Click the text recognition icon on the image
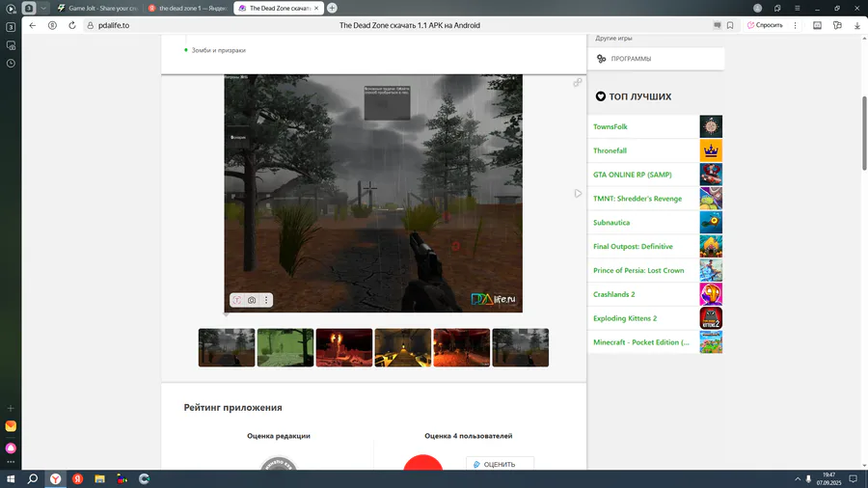The width and height of the screenshot is (868, 488). [237, 300]
